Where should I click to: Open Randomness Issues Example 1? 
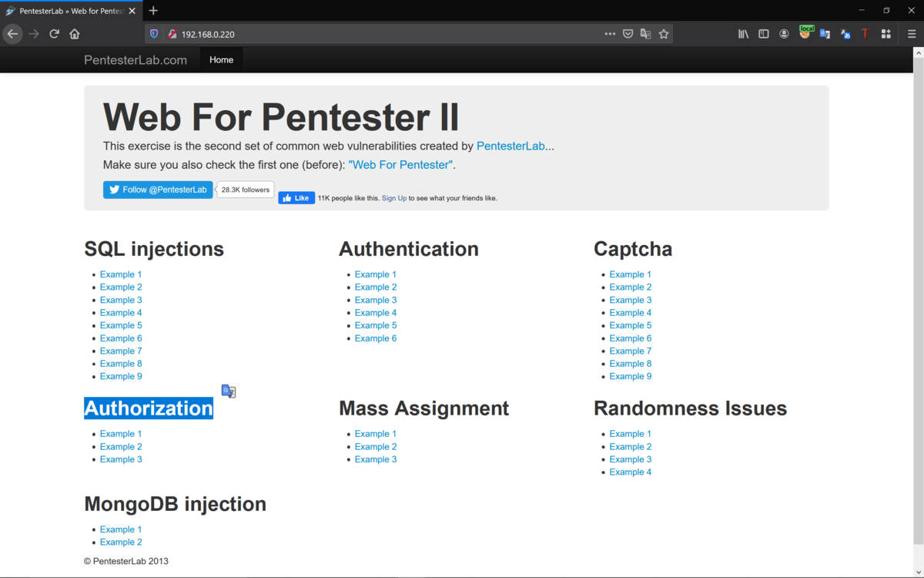click(631, 434)
